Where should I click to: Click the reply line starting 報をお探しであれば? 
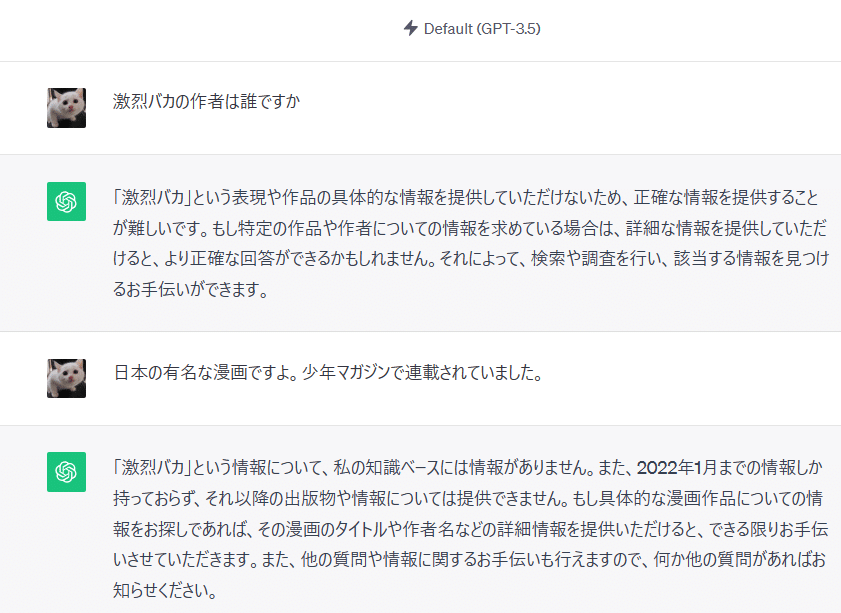click(x=470, y=530)
